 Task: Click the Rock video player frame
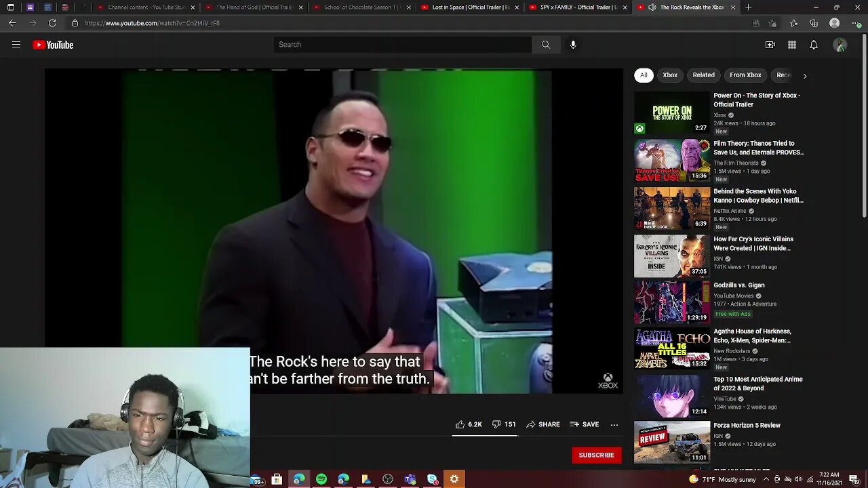[334, 230]
